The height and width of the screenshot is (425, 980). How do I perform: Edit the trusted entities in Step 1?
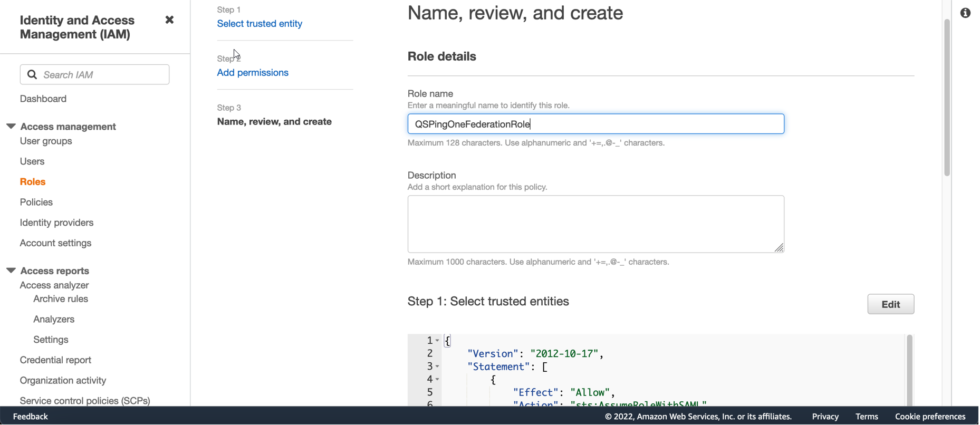(x=891, y=305)
